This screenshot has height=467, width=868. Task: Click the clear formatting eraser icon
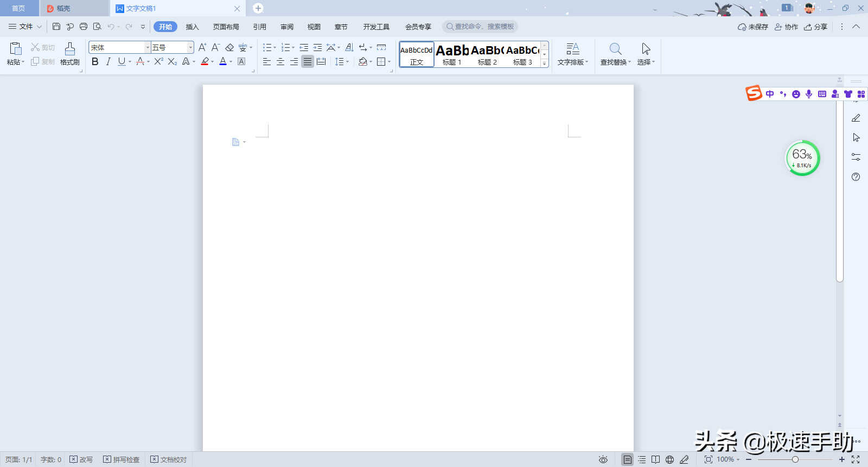pyautogui.click(x=229, y=48)
